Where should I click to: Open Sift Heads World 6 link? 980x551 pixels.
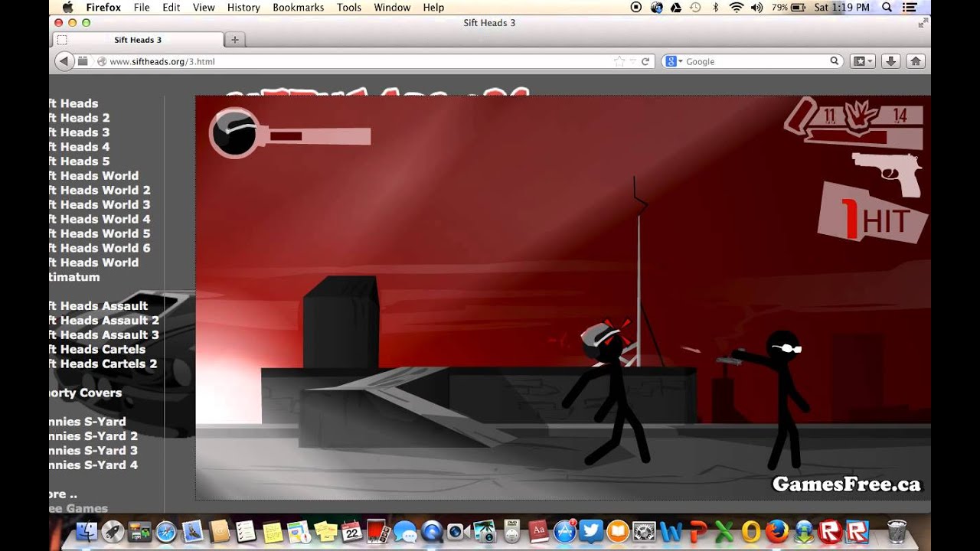pyautogui.click(x=100, y=248)
